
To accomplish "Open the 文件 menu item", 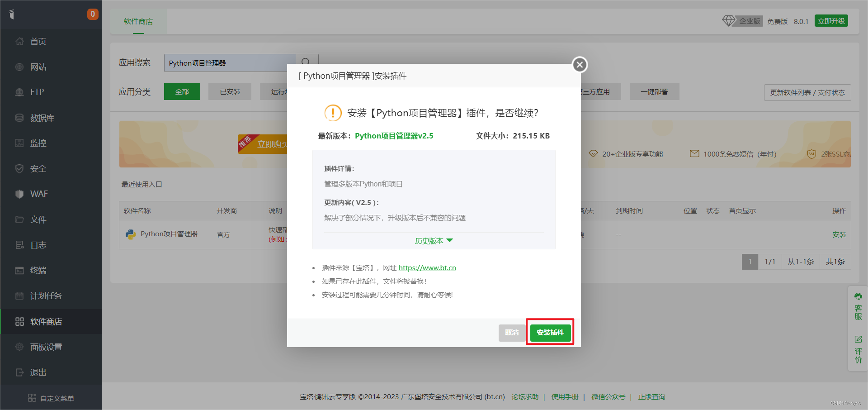I will (x=51, y=219).
